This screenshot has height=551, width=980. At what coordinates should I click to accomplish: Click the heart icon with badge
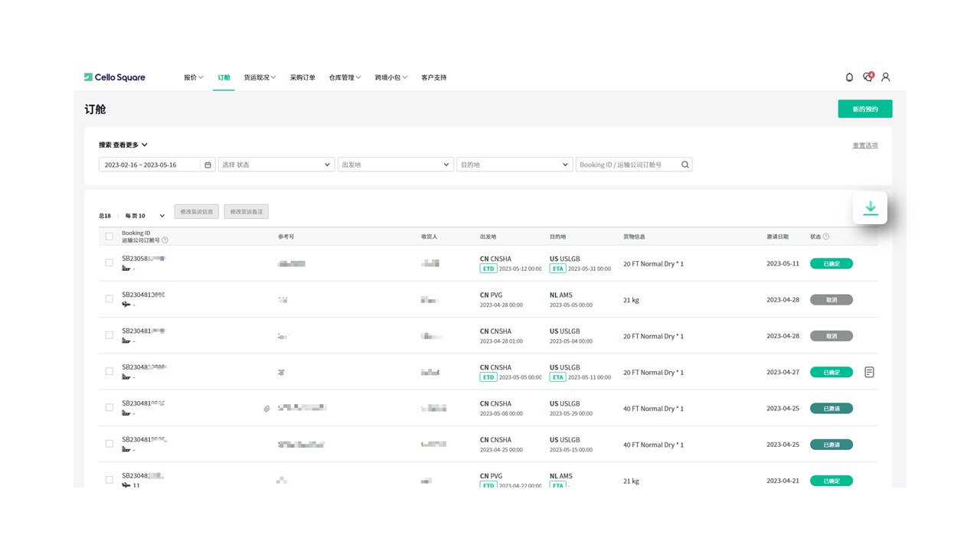[867, 77]
